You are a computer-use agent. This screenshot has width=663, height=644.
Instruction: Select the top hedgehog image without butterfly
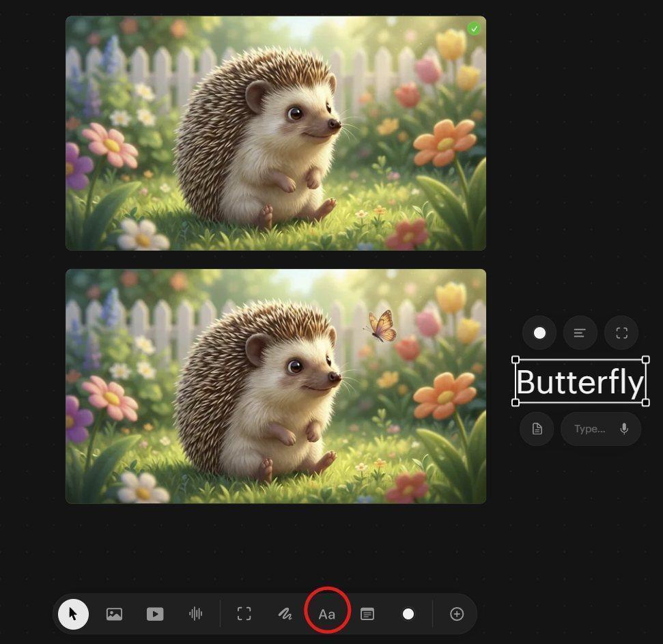click(276, 132)
